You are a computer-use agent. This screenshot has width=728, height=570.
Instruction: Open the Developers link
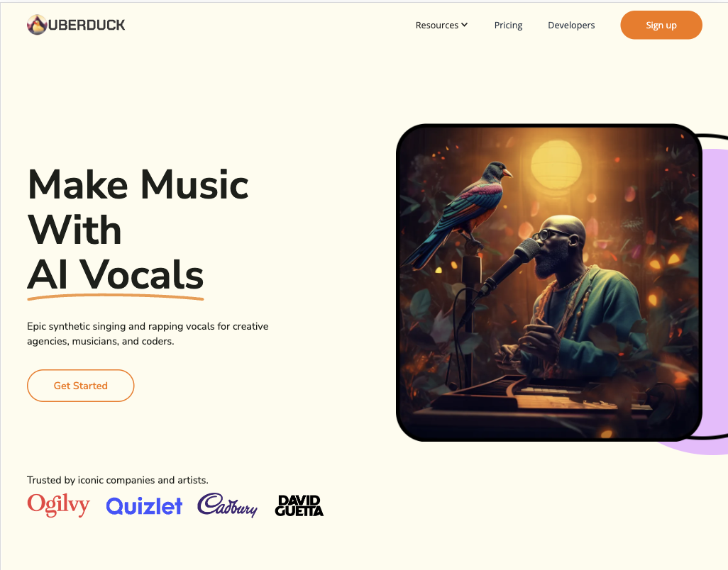click(x=571, y=25)
